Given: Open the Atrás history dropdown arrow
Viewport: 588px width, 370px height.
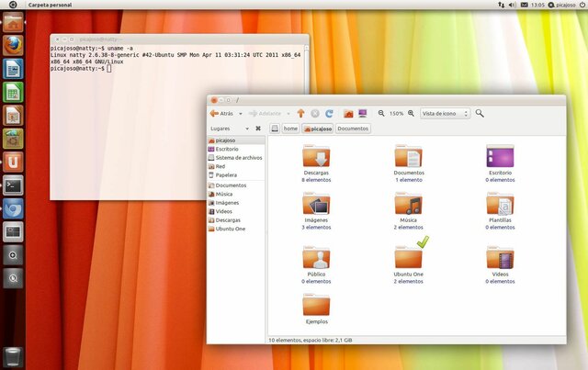Looking at the screenshot, I should [x=241, y=114].
